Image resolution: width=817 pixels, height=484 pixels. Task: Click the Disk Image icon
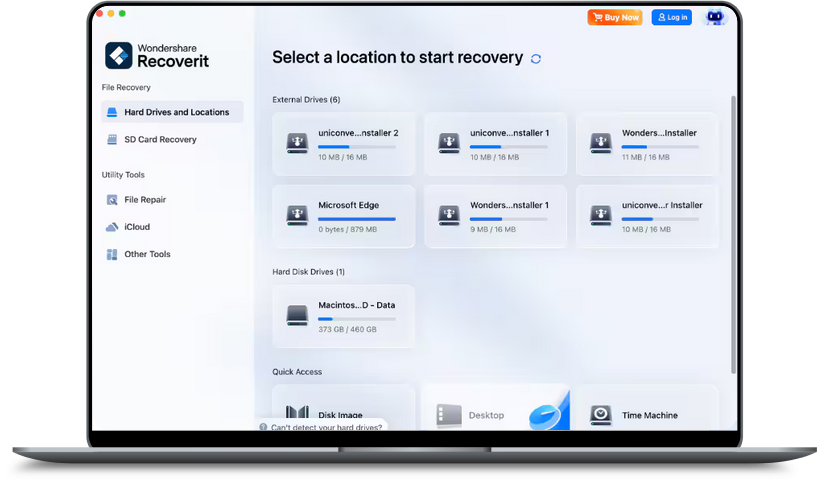point(297,413)
